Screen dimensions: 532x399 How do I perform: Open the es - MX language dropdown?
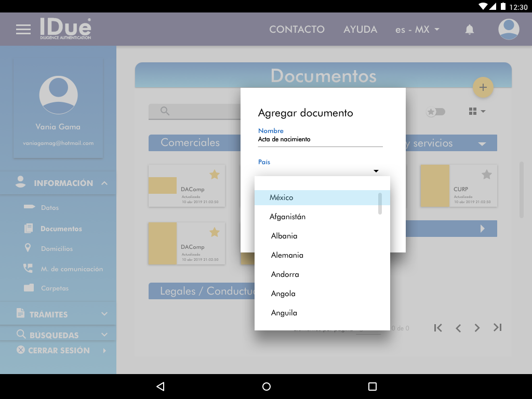tap(417, 30)
